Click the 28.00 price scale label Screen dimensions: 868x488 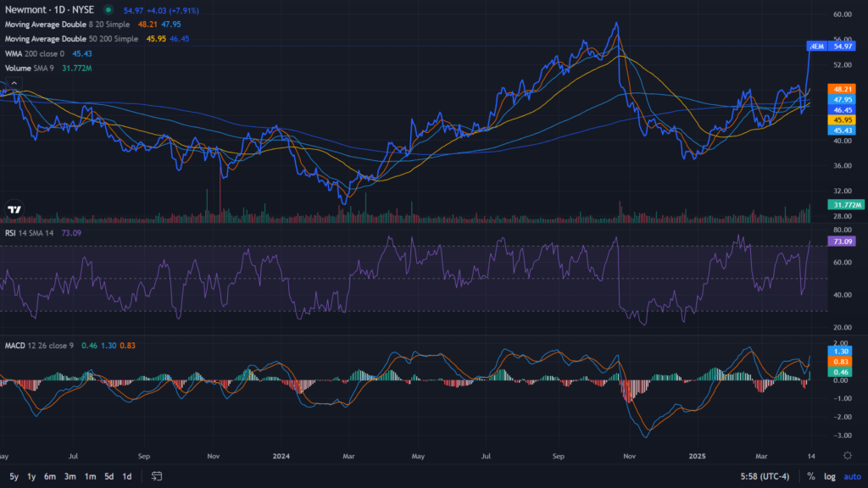pyautogui.click(x=842, y=216)
